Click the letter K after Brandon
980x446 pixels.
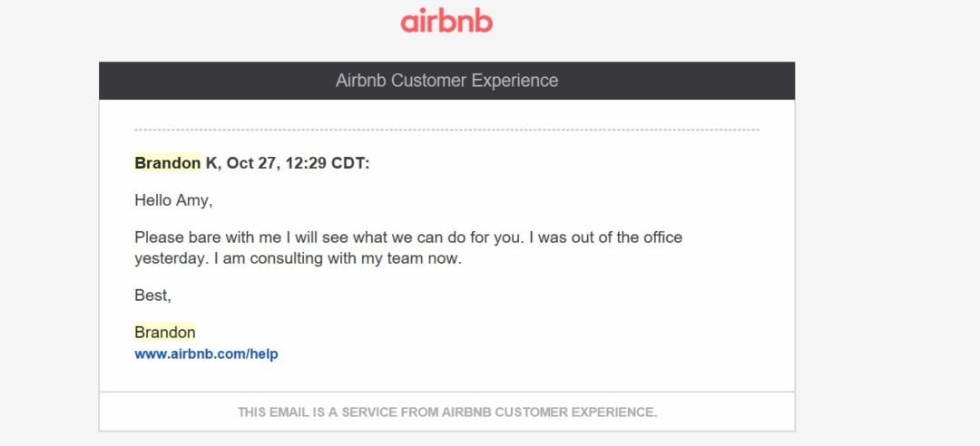click(212, 163)
